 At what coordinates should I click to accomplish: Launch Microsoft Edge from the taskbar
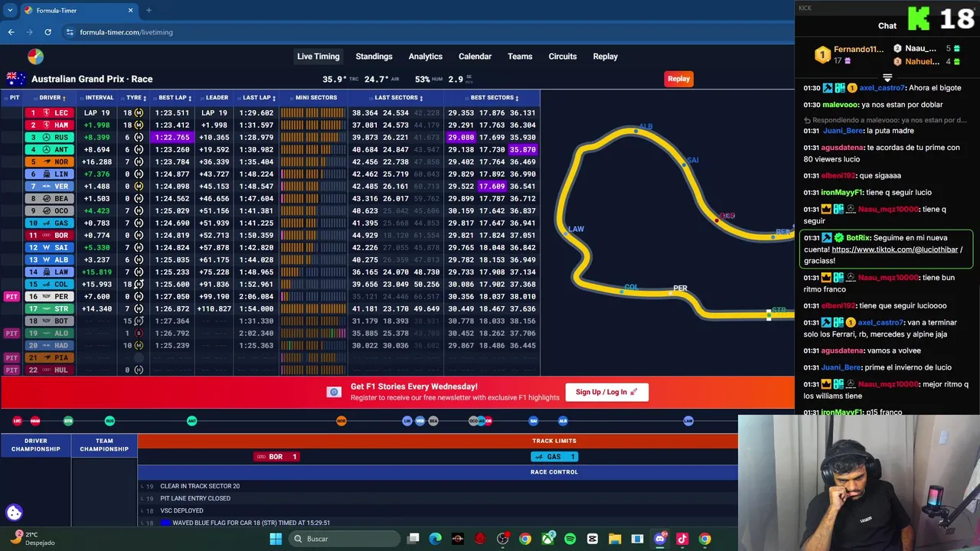point(436,539)
